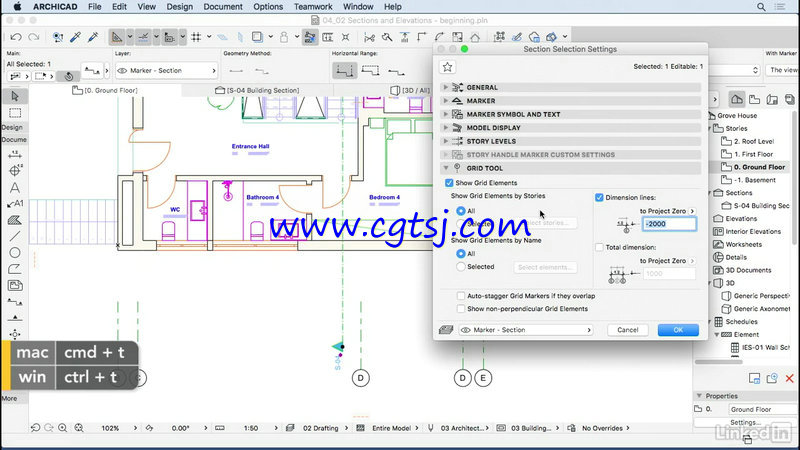Image resolution: width=800 pixels, height=450 pixels.
Task: Open the File menu
Action: pyautogui.click(x=94, y=7)
